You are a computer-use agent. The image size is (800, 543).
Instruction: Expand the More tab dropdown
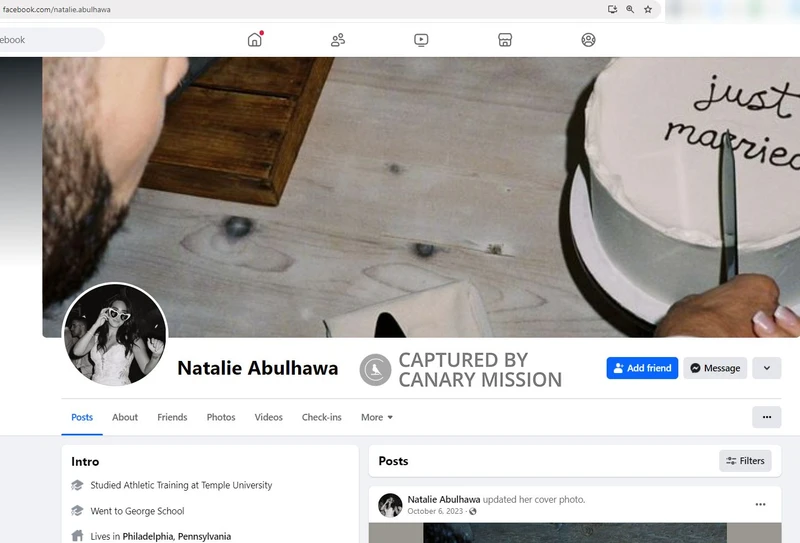377,417
